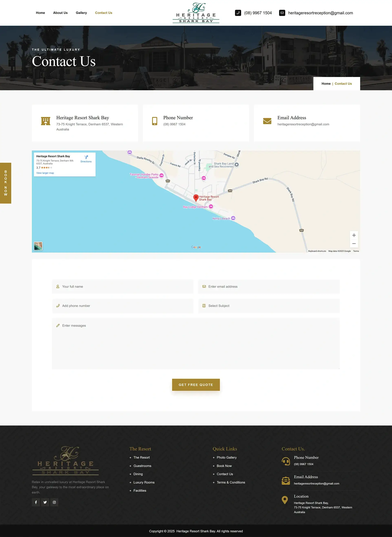
Task: Click the GET FREE QUOTE button
Action: tap(196, 385)
